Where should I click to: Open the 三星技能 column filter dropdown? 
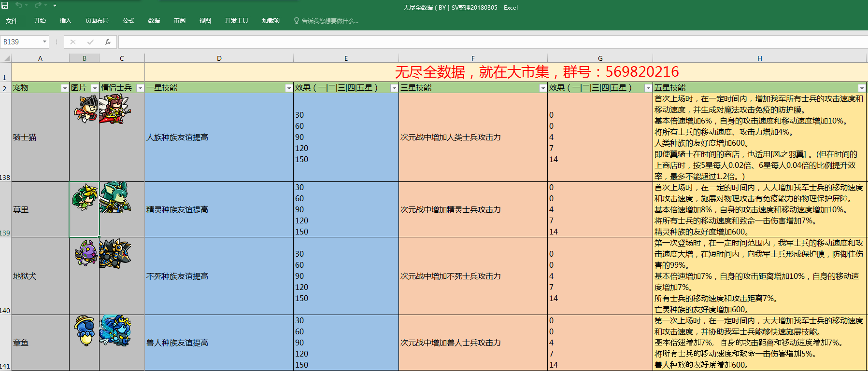click(x=543, y=88)
